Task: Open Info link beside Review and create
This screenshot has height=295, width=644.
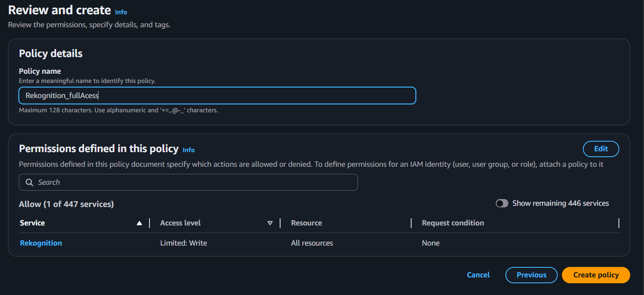Action: pos(121,12)
